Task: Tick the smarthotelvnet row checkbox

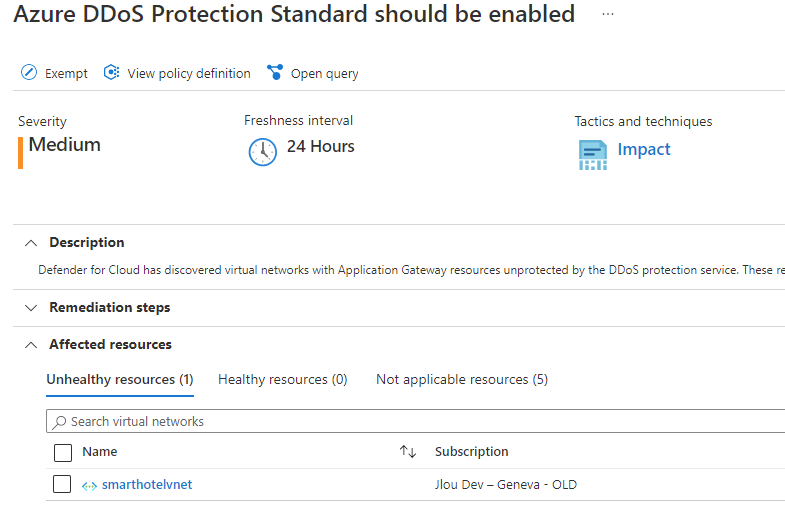Action: [62, 484]
